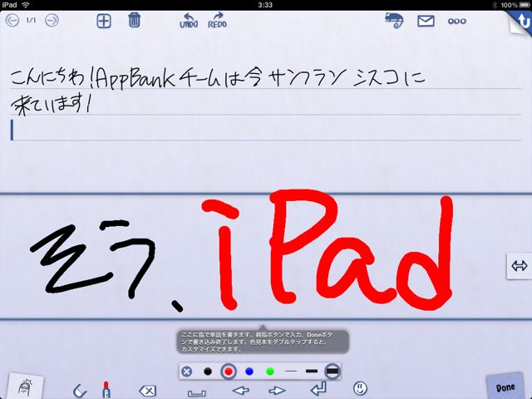Insert a space with the space key
Image resolution: width=532 pixels, height=399 pixels.
(x=197, y=393)
